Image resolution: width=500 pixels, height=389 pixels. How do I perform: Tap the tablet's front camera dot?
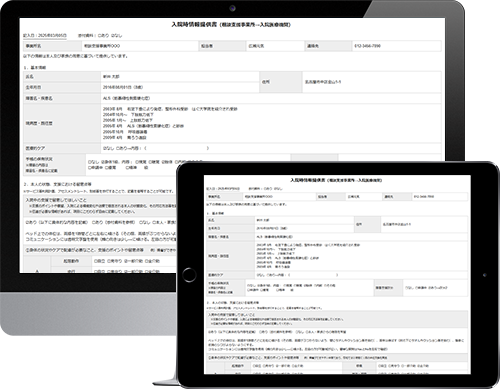pos(485,275)
